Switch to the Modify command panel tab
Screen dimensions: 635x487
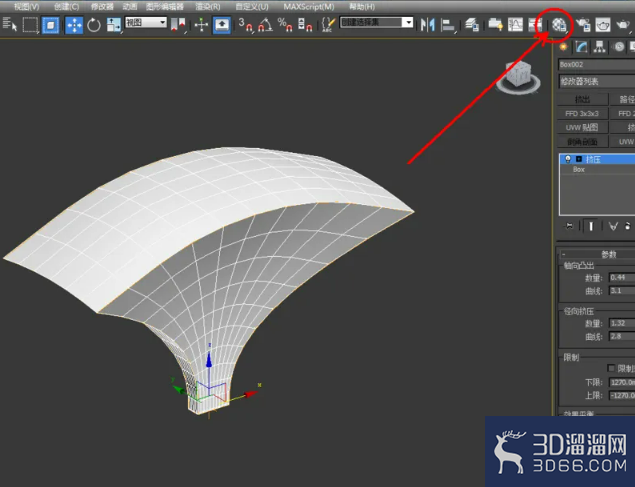582,47
